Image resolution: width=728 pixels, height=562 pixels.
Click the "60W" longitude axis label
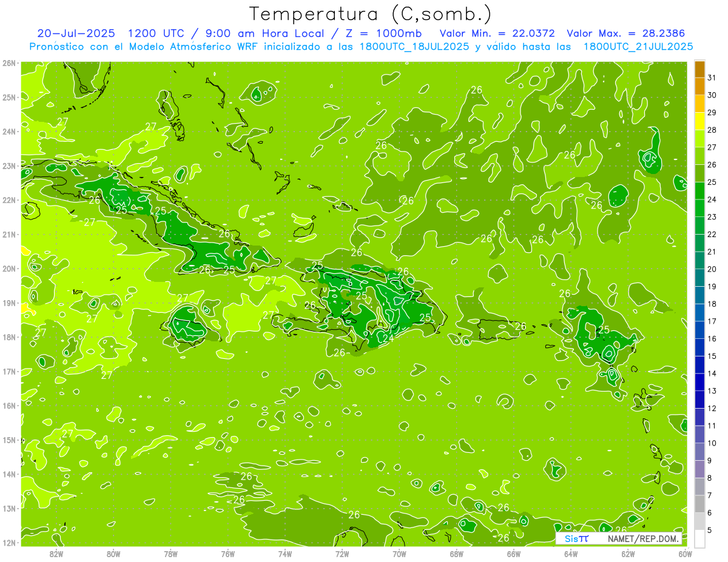tap(685, 554)
